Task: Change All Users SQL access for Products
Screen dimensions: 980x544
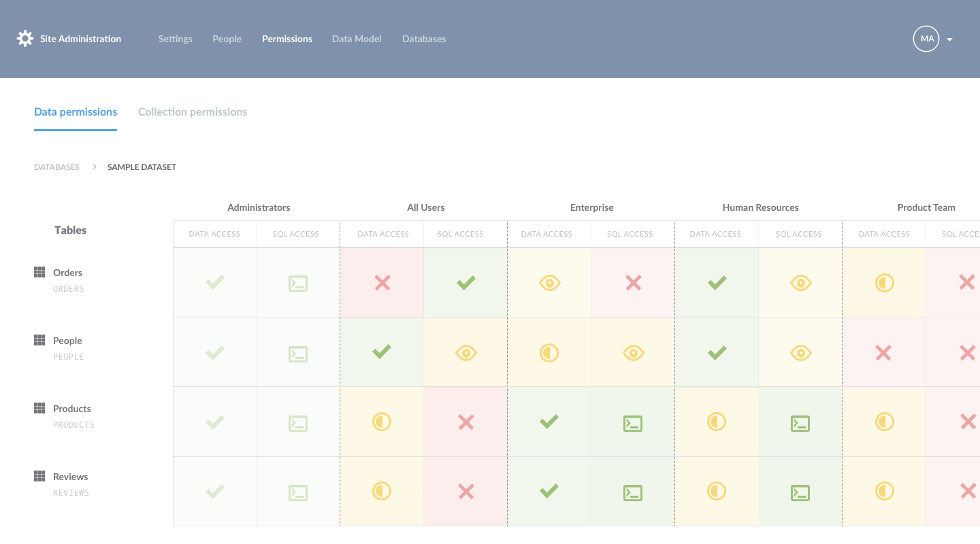Action: [x=466, y=422]
